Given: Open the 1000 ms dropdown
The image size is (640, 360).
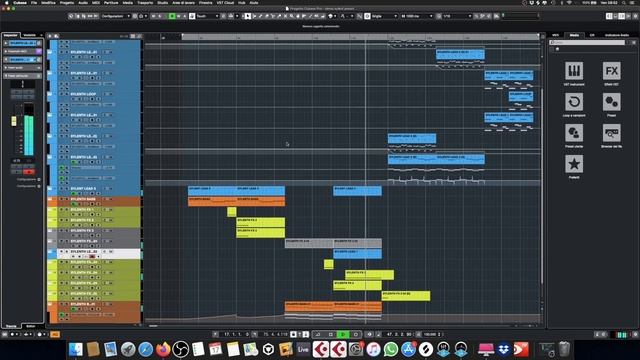Looking at the screenshot, I should pyautogui.click(x=416, y=16).
